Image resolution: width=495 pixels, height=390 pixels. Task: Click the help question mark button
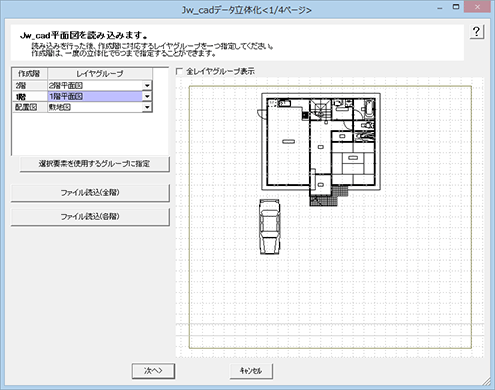pos(477,32)
